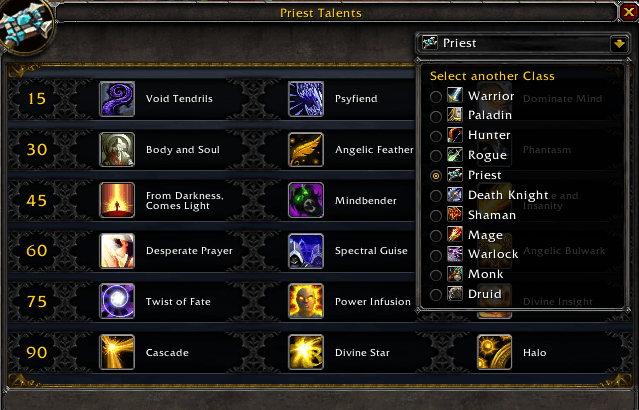The width and height of the screenshot is (639, 410).
Task: Collapse the class dropdown with yellow arrow
Action: (x=619, y=43)
